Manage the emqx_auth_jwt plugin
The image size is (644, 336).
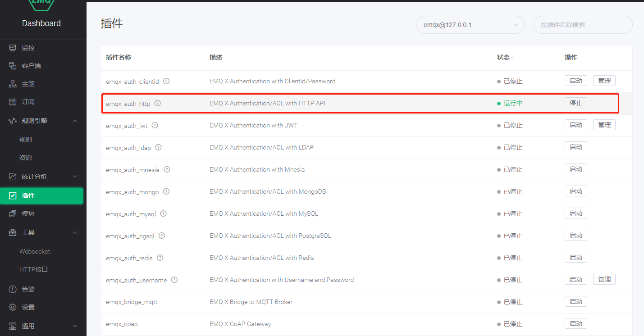pyautogui.click(x=604, y=125)
